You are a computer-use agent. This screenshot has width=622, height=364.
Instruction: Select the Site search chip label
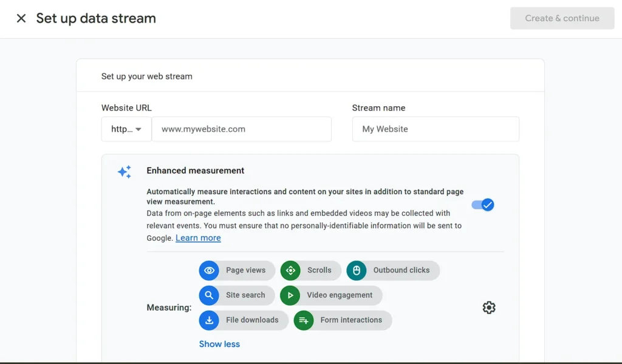pyautogui.click(x=245, y=295)
